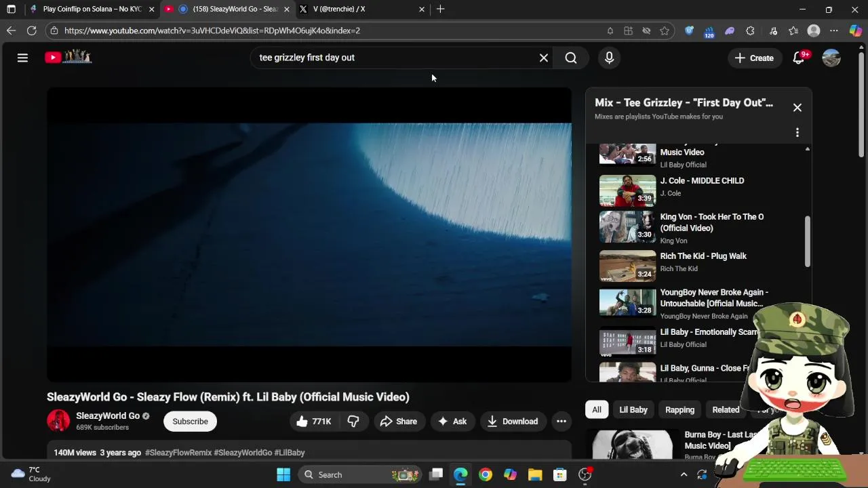Open more actions menu under video
Screen dimensions: 868x488
[561, 421]
